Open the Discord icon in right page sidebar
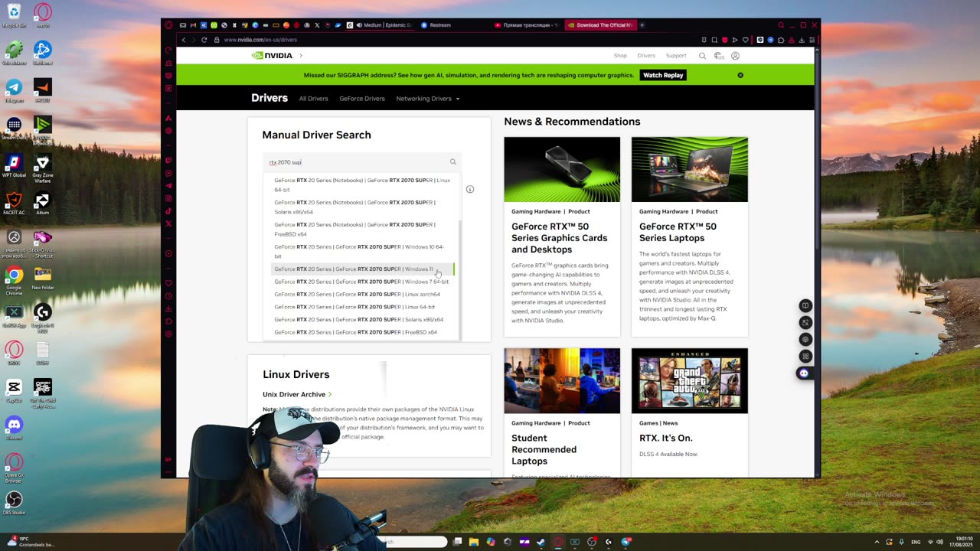 [804, 373]
